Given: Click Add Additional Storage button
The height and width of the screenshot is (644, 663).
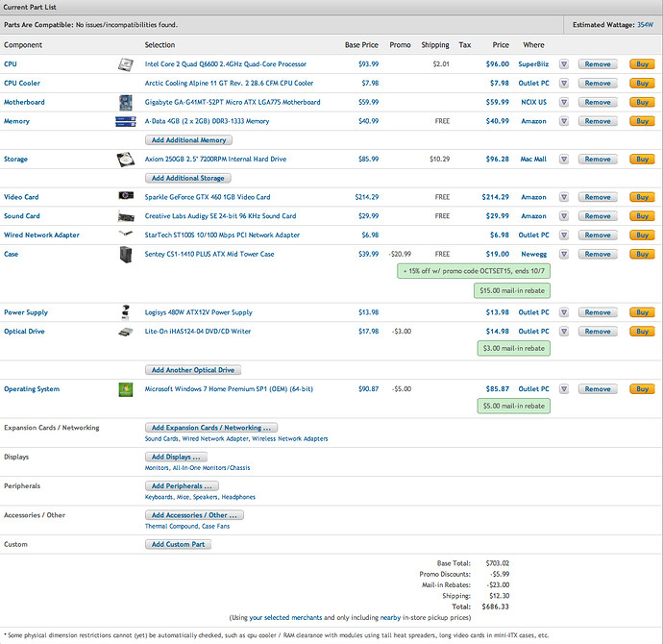Looking at the screenshot, I should pyautogui.click(x=187, y=179).
